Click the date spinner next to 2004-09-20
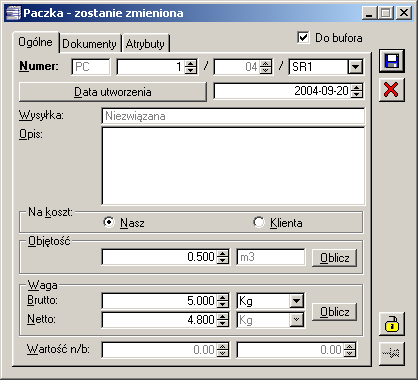Screen dimensions: 418x380 357,91
